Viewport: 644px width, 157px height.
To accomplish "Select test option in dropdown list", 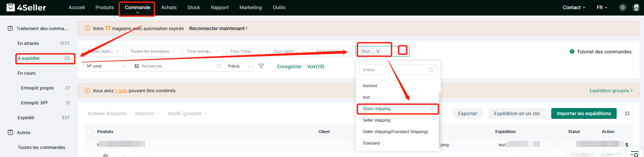I will (397, 97).
